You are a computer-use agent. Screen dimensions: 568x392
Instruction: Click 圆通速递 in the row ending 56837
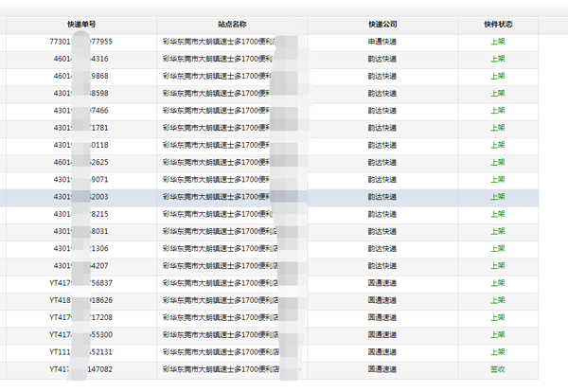click(x=382, y=283)
